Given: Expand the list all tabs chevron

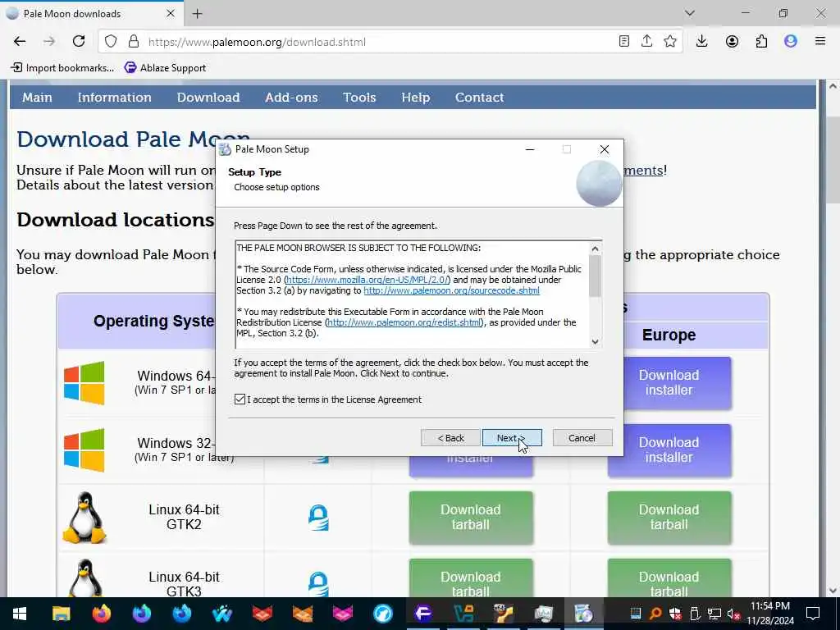Looking at the screenshot, I should pos(690,13).
